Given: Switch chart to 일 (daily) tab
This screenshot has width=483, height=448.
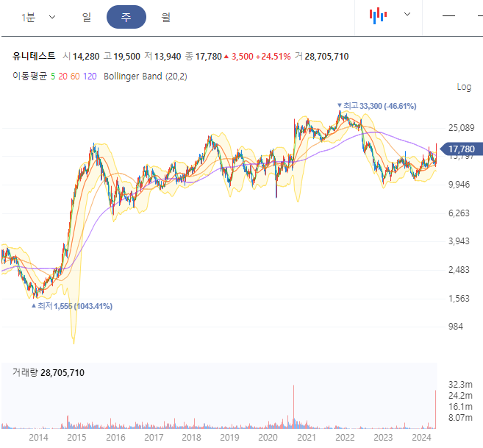Looking at the screenshot, I should click(87, 17).
